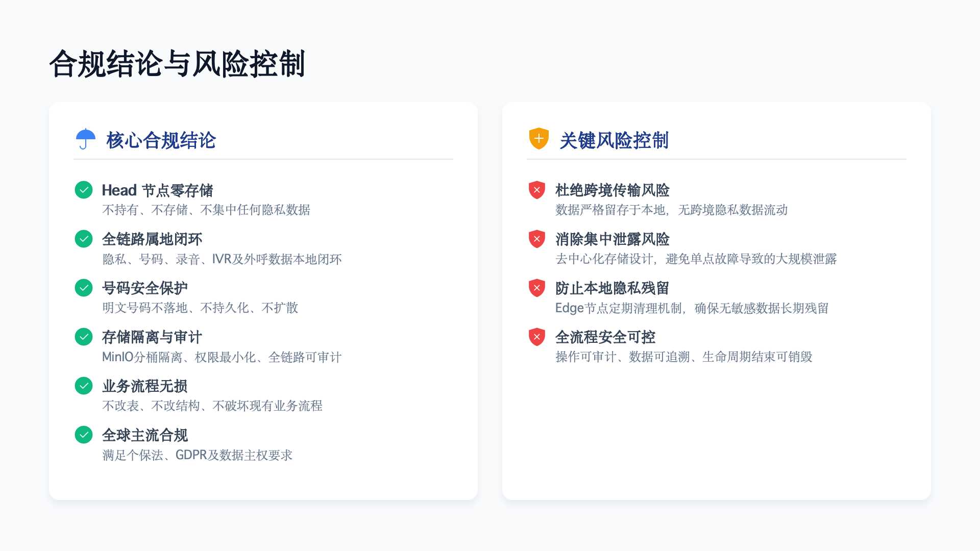
Task: Click the red shield icon next to 防止本地隐私残留
Action: [537, 288]
